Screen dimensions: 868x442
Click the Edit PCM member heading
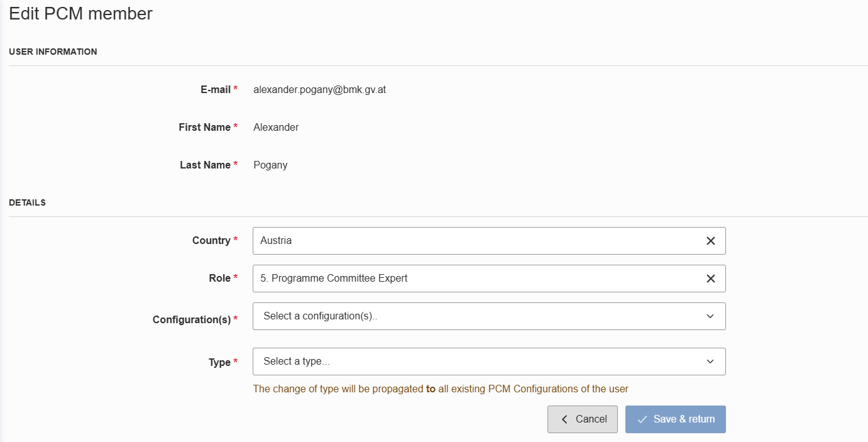point(80,13)
